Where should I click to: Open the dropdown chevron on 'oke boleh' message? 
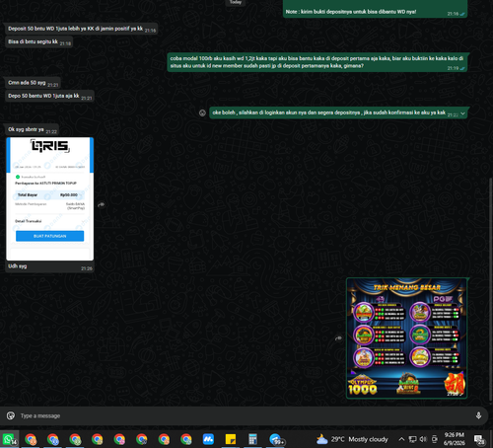462,113
